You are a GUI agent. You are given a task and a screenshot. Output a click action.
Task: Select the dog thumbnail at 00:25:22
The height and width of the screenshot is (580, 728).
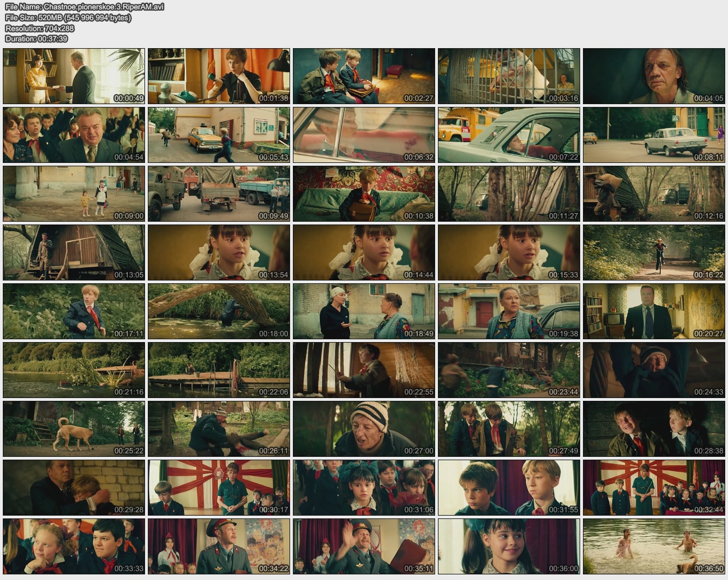coord(74,429)
